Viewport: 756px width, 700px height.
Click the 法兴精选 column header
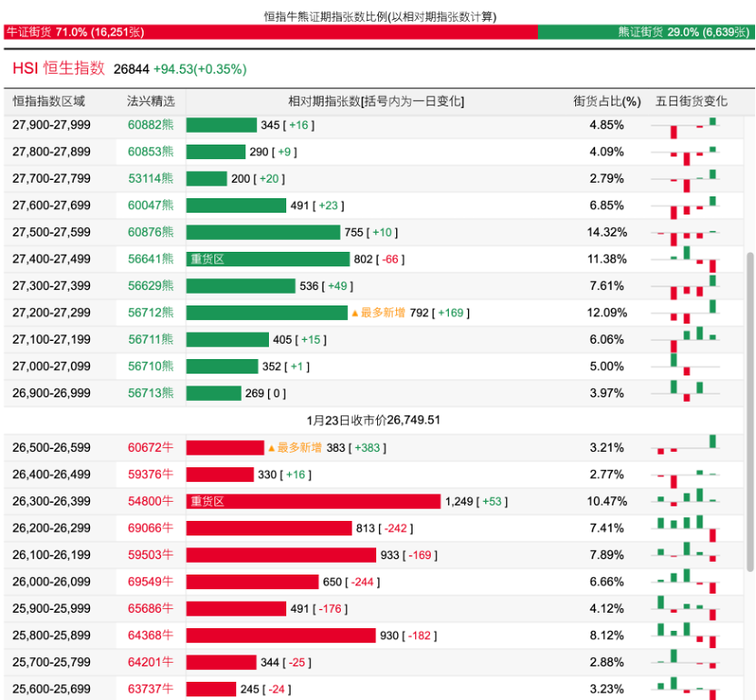point(151,101)
